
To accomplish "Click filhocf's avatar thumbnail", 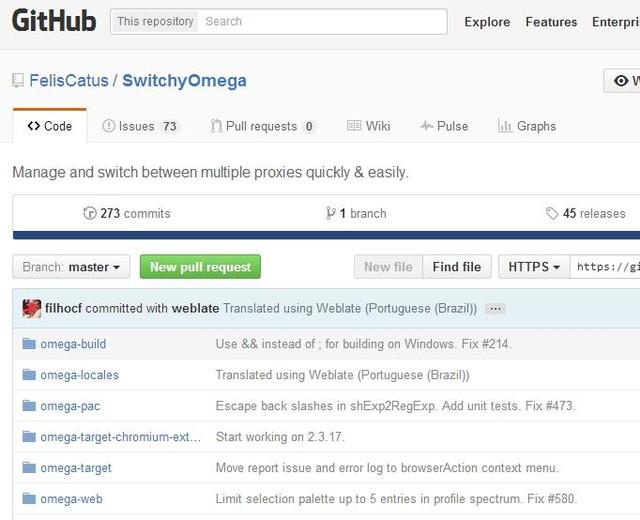I will click(32, 308).
